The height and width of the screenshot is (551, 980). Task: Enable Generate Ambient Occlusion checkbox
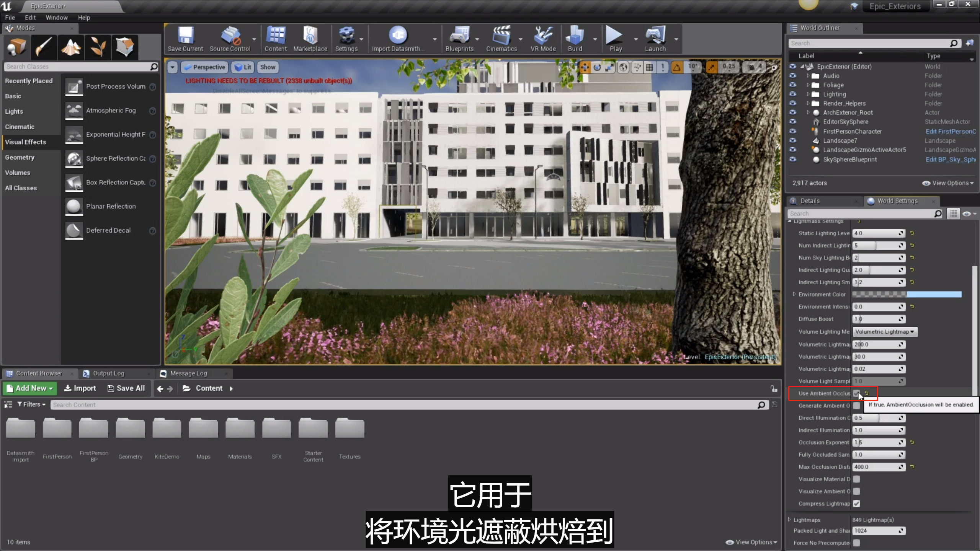click(x=857, y=406)
